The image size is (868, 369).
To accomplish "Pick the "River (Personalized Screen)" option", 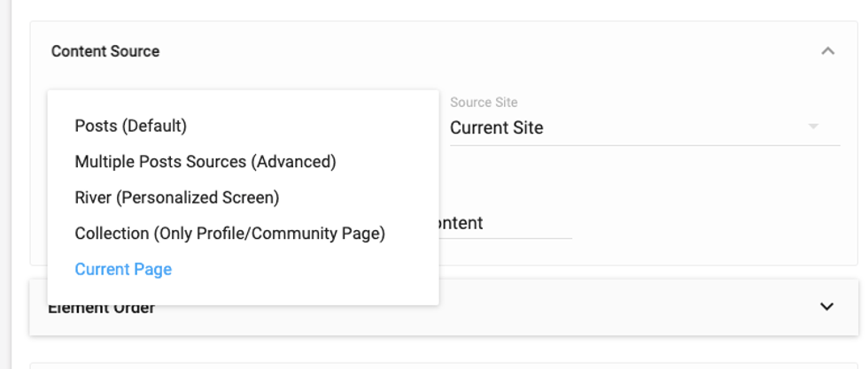I will 177,197.
